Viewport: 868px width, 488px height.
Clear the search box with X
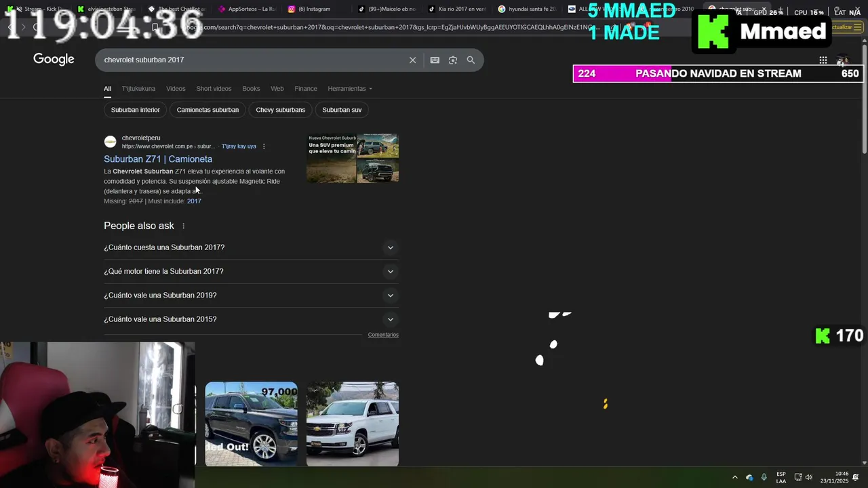[412, 60]
